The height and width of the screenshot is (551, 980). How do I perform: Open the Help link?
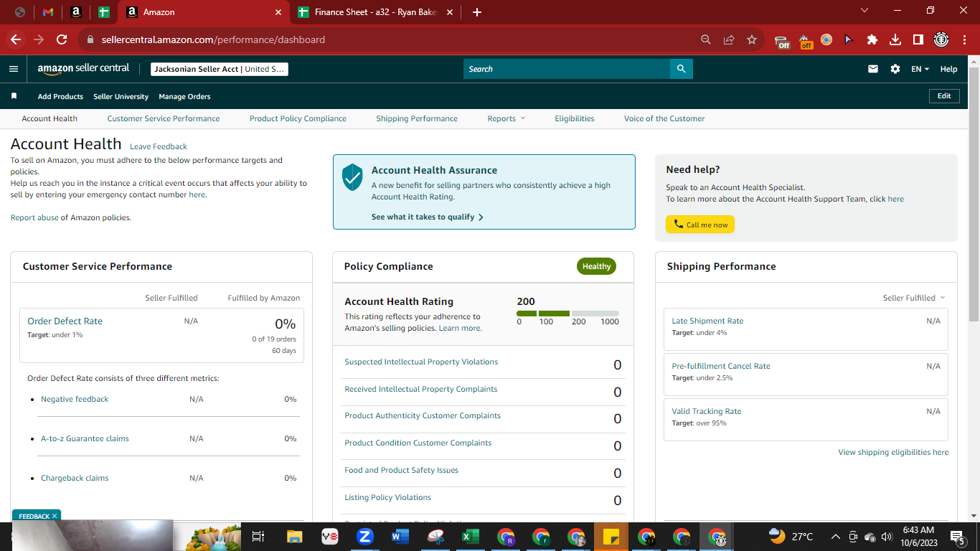948,69
